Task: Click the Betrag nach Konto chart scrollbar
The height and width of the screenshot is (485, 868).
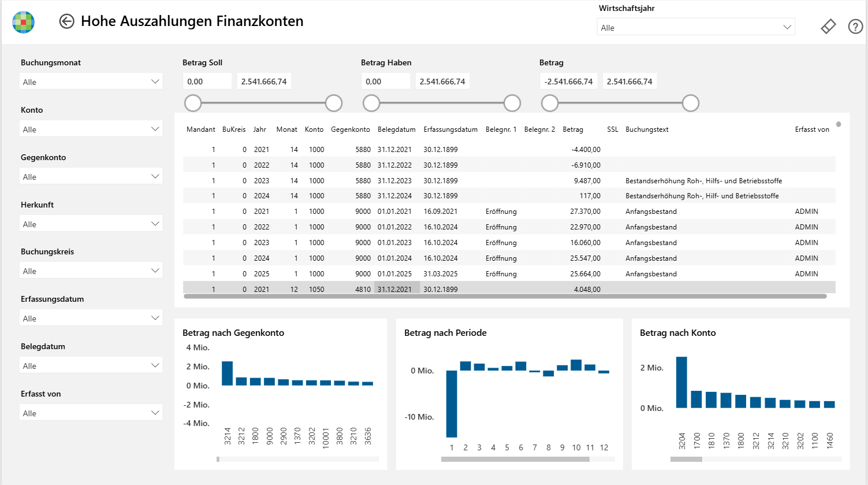Action: click(x=686, y=460)
